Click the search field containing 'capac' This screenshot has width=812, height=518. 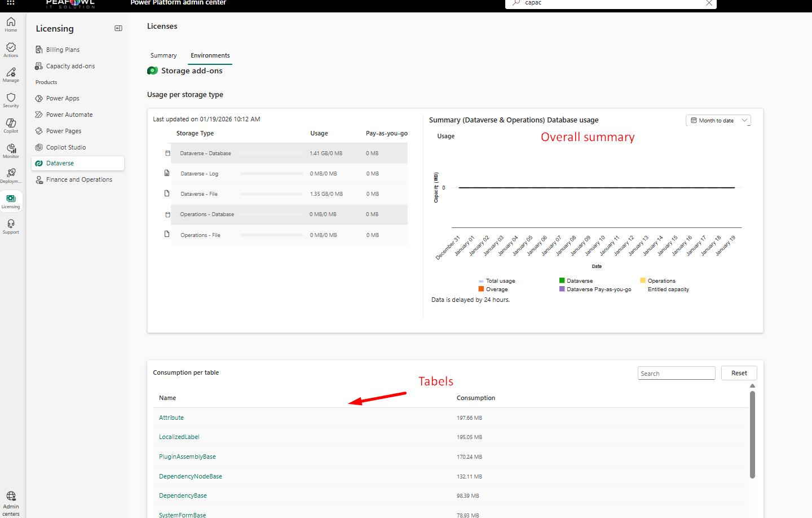pos(611,3)
